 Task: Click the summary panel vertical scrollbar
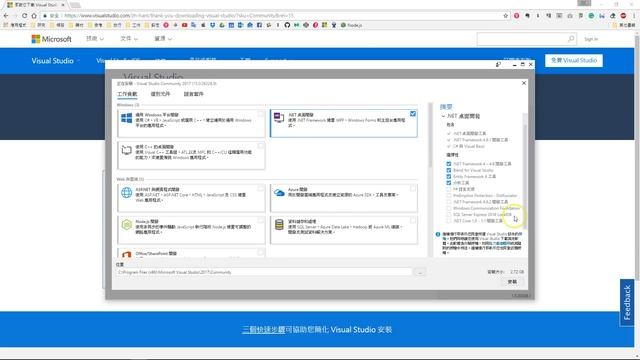click(x=525, y=171)
